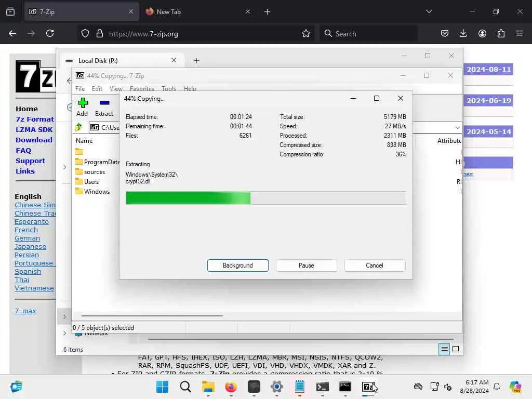Open the clock and date in the taskbar
The width and height of the screenshot is (532, 399).
pyautogui.click(x=474, y=387)
